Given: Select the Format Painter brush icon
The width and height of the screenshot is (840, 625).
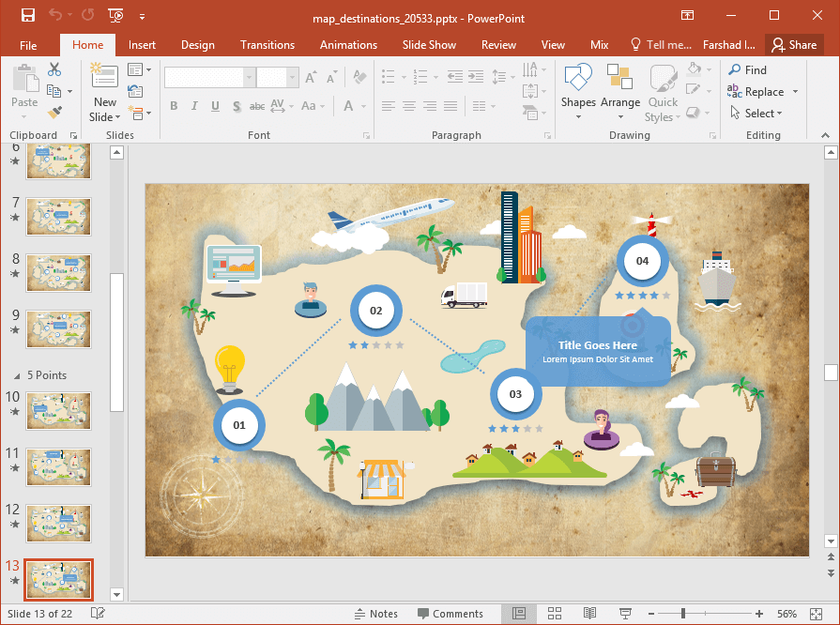Looking at the screenshot, I should click(54, 113).
